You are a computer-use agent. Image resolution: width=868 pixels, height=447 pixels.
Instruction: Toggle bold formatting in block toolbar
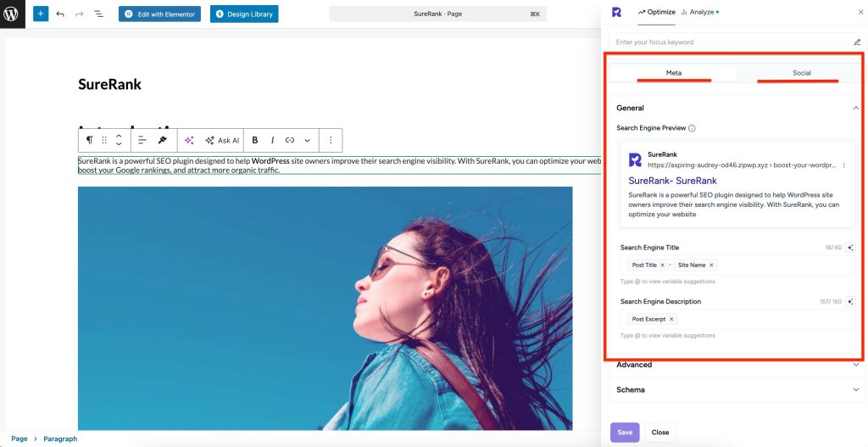coord(254,140)
